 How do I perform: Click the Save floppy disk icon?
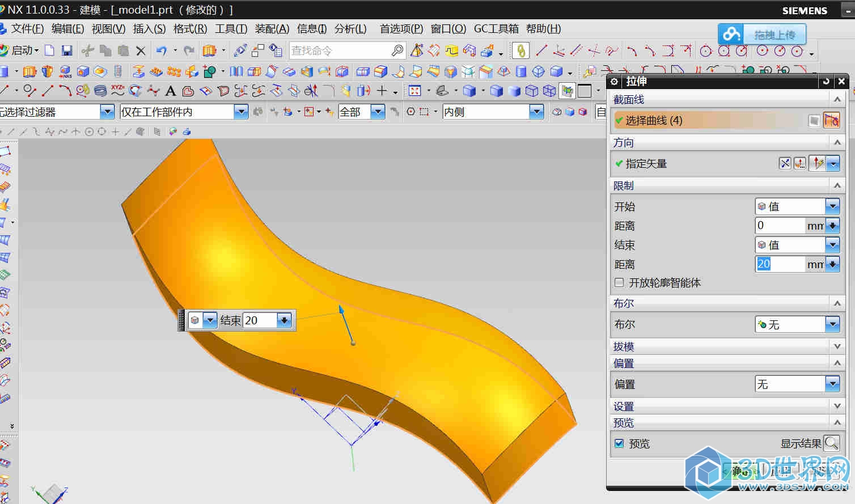coord(67,50)
